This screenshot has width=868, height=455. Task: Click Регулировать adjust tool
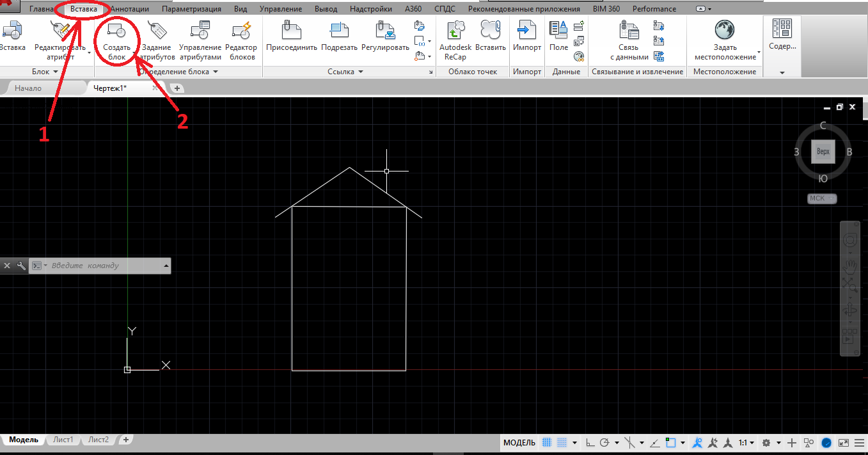[x=385, y=36]
